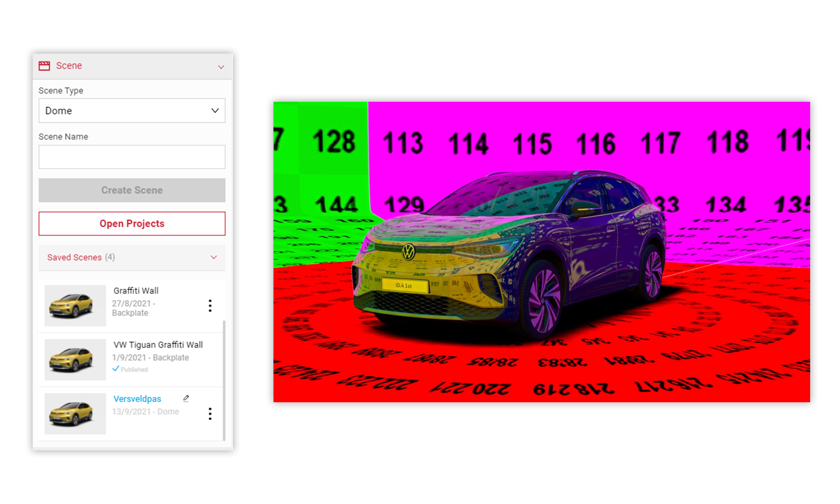Open the three-dot menu for Graffiti Wall
The width and height of the screenshot is (840, 504).
click(x=210, y=306)
